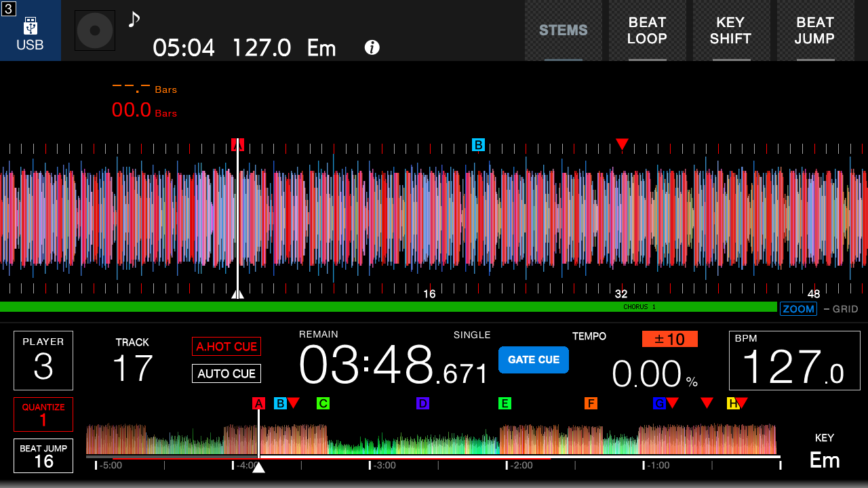Select hot cue E on overview
This screenshot has width=868, height=488.
[x=505, y=403]
